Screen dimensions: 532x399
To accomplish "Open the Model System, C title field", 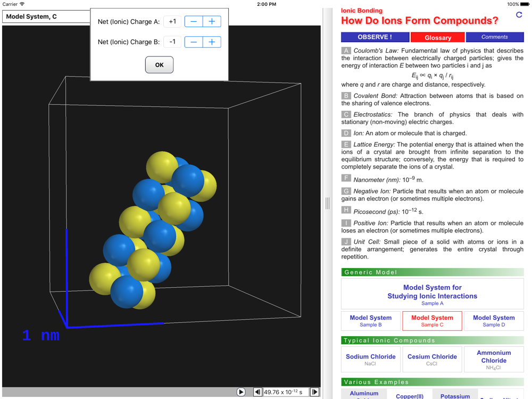I will (x=46, y=16).
